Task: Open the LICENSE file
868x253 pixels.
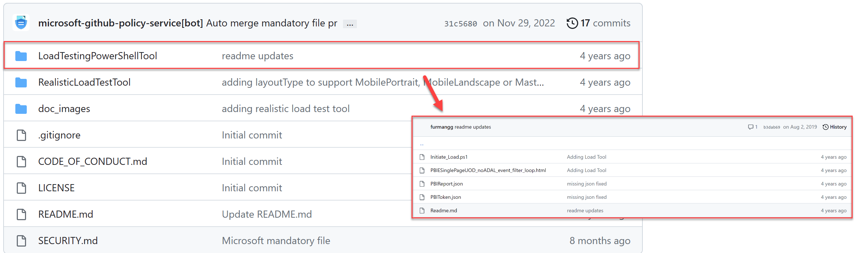Action: click(x=56, y=188)
